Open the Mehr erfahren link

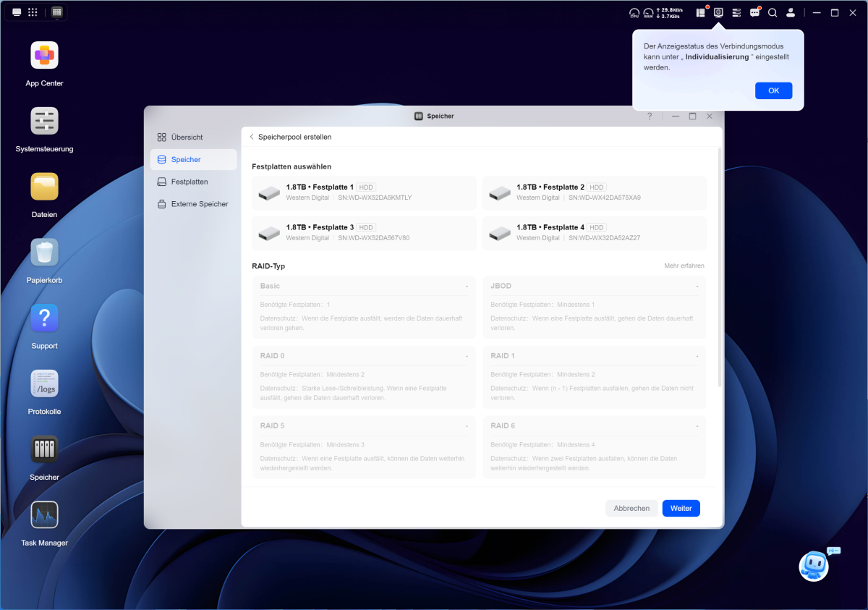click(x=684, y=266)
